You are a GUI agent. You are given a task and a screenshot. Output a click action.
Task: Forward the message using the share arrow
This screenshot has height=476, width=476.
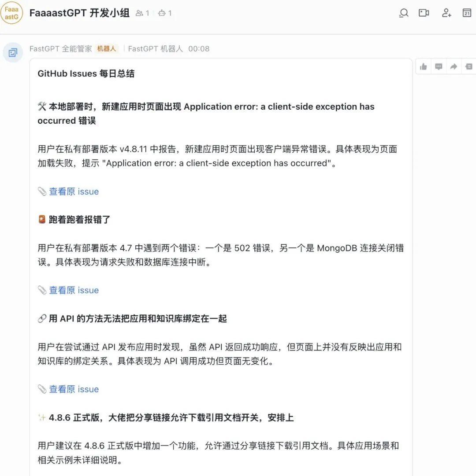coord(454,66)
